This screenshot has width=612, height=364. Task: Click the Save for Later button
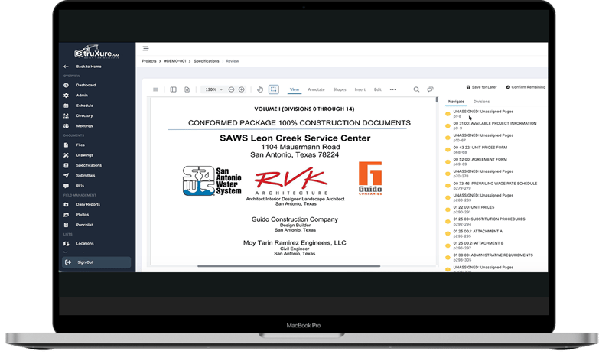[x=482, y=87]
